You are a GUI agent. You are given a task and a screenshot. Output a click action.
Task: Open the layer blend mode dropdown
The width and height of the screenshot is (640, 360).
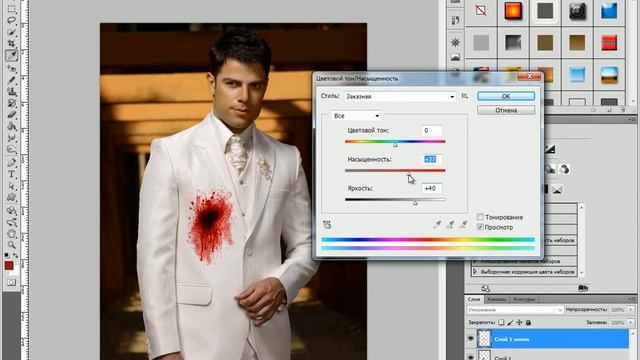tap(515, 310)
